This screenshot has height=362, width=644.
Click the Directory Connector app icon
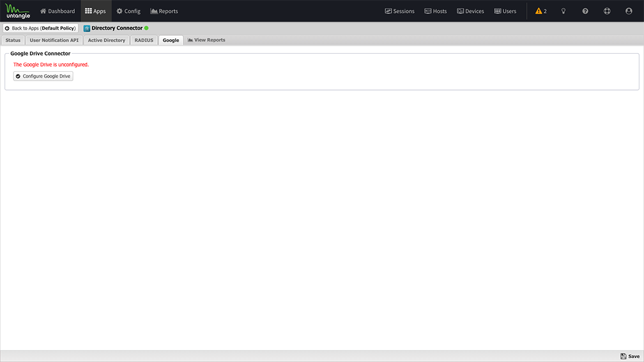coord(87,28)
